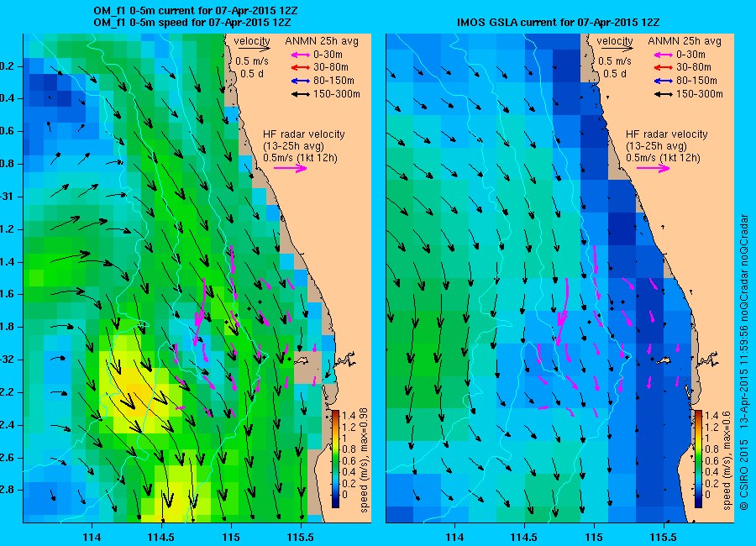Image resolution: width=756 pixels, height=546 pixels.
Task: Click the black 150-300m arrow in GSLA legend
Action: [664, 94]
